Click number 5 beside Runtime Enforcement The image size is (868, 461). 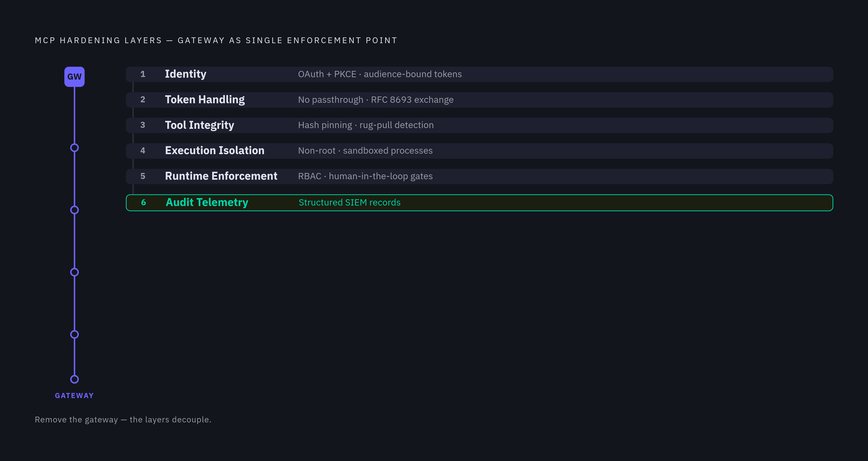click(x=143, y=176)
